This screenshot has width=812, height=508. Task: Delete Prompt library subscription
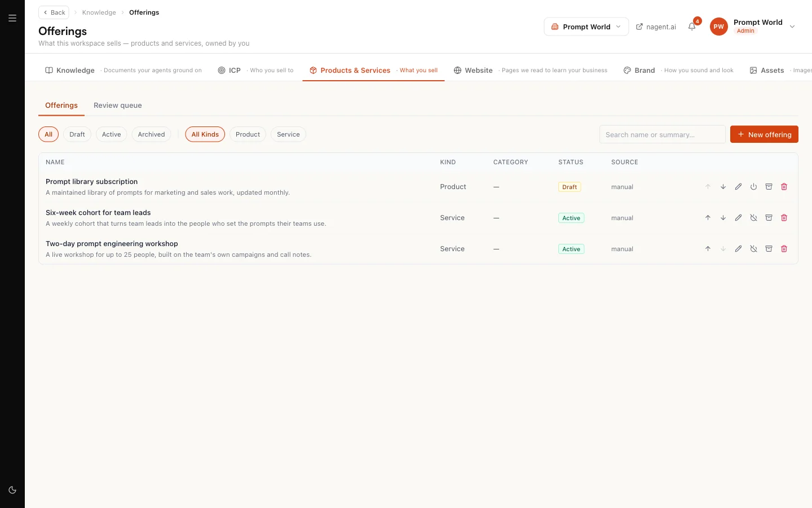pos(784,187)
